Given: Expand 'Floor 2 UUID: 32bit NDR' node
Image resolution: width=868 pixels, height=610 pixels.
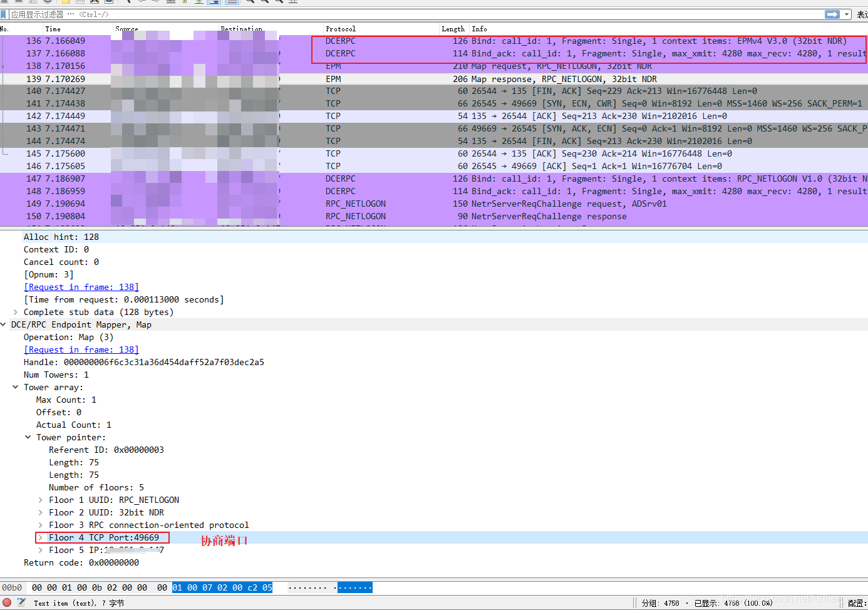Looking at the screenshot, I should [x=41, y=512].
